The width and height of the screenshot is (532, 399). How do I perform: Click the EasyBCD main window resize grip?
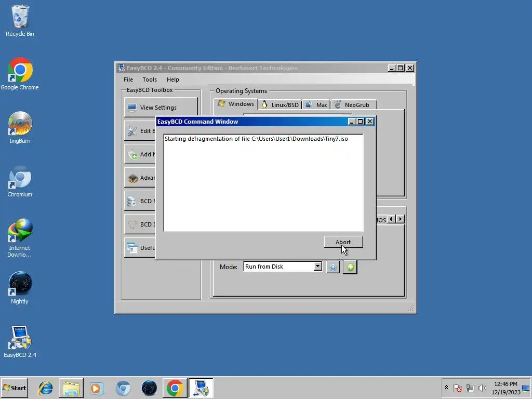411,308
